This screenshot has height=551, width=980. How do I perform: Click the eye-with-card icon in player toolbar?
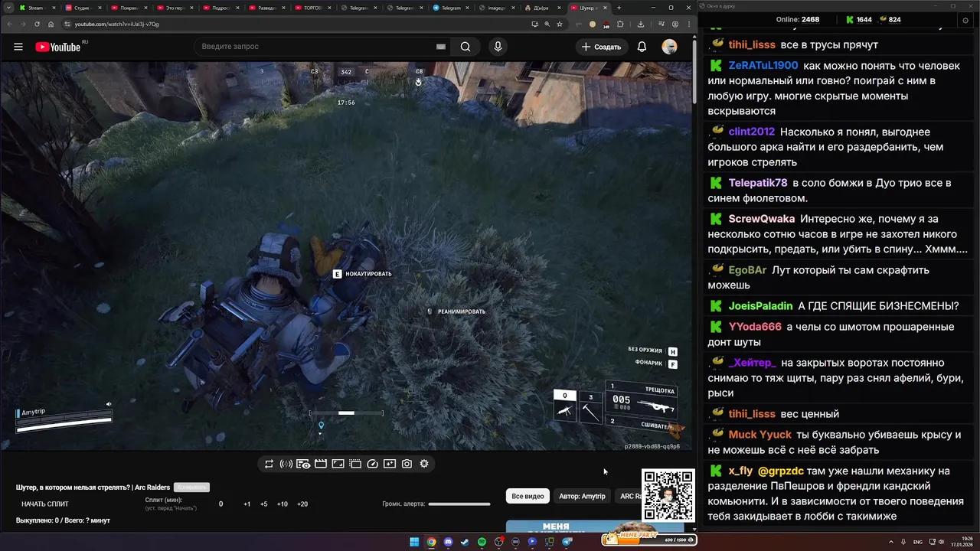(x=303, y=464)
